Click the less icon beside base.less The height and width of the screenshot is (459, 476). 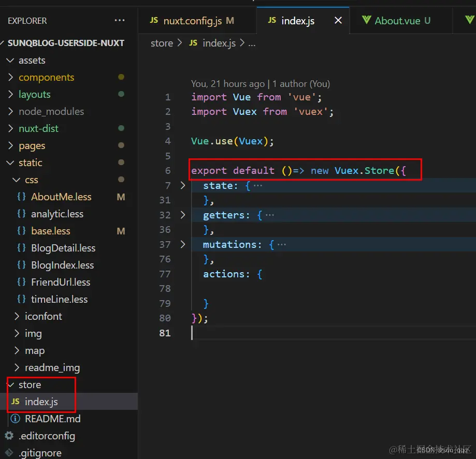[x=21, y=231]
